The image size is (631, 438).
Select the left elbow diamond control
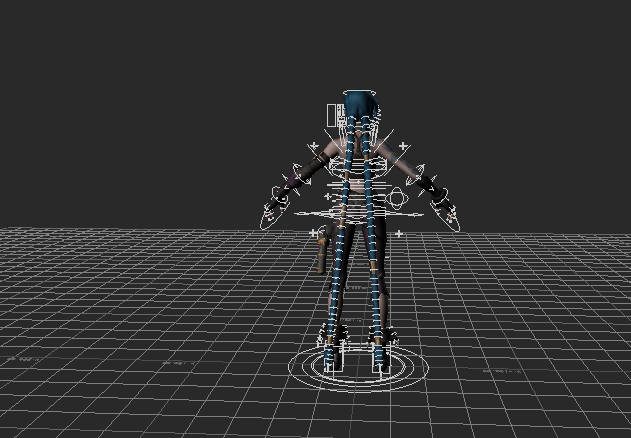(x=301, y=174)
